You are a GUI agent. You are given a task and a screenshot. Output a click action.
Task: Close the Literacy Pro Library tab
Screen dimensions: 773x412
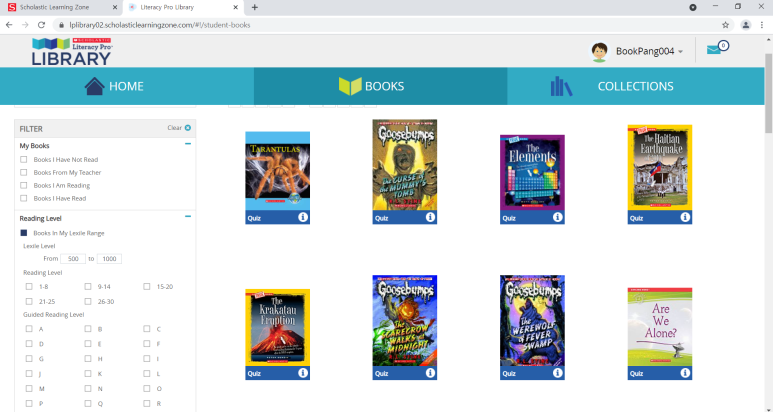[236, 7]
